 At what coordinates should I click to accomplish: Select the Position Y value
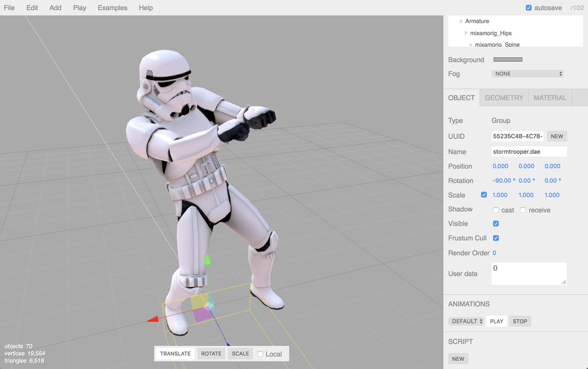point(526,166)
